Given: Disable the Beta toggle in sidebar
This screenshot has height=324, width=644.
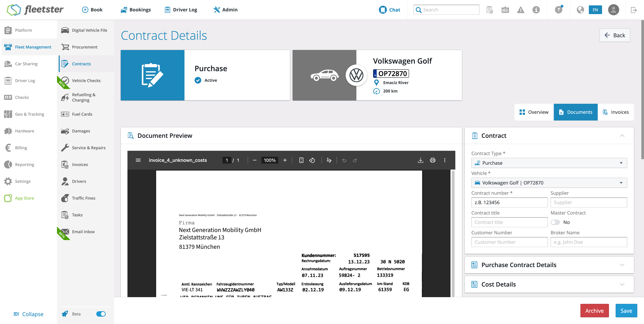Looking at the screenshot, I should tap(101, 314).
